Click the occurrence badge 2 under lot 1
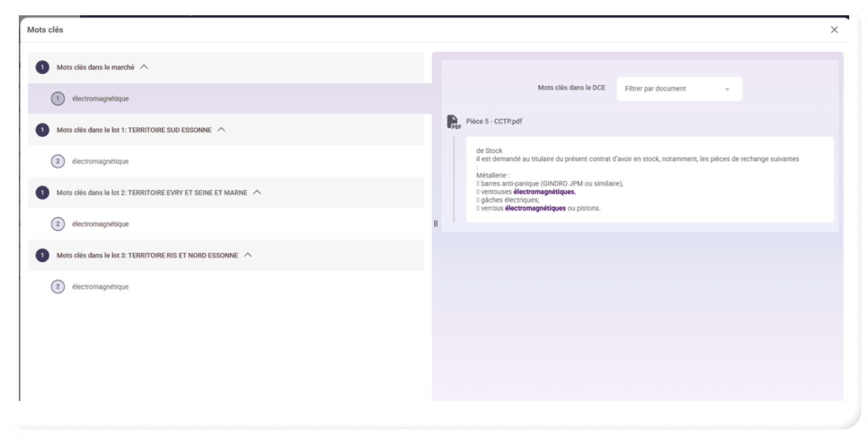Screen dimensions: 868x436 [58, 161]
